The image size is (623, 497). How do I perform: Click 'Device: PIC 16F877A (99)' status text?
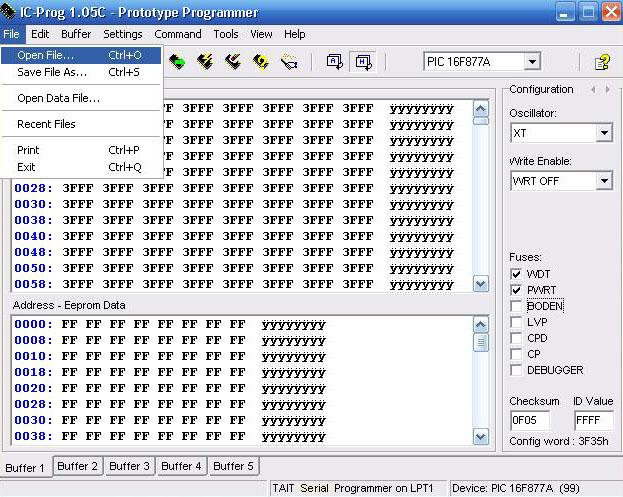point(515,488)
